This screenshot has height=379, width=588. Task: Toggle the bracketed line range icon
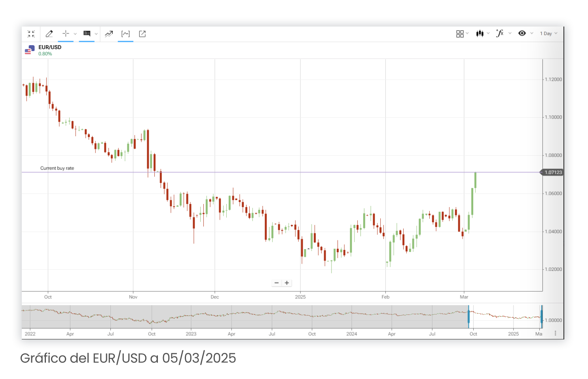pos(125,34)
